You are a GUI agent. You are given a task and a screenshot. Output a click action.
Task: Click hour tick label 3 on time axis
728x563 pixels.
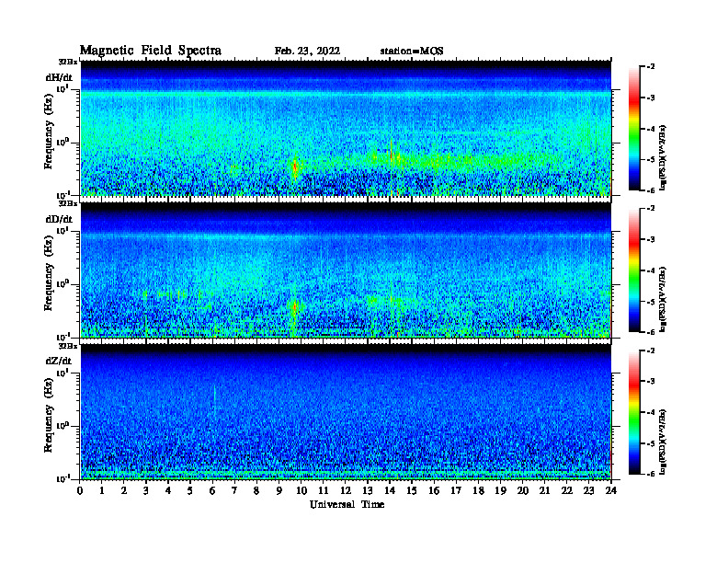pyautogui.click(x=146, y=491)
